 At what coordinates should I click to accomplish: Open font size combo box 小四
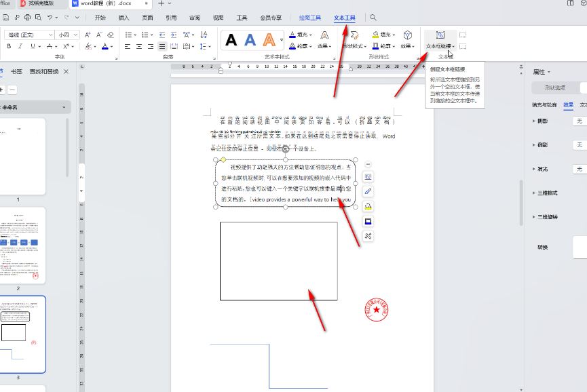[x=67, y=35]
